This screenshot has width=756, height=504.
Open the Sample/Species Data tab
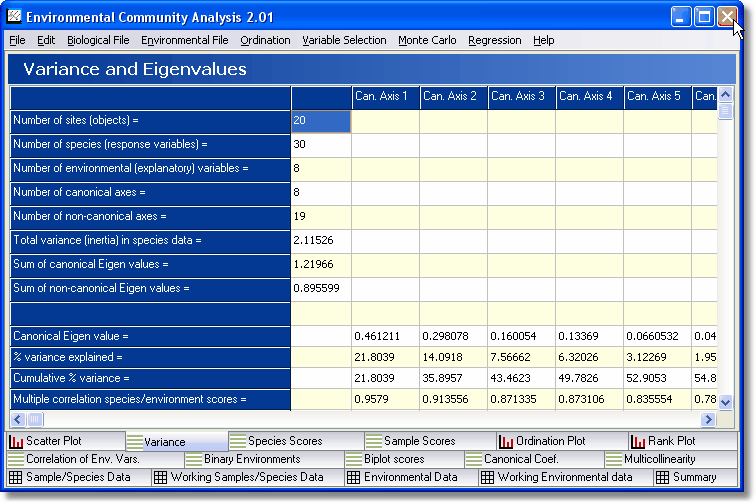click(x=79, y=477)
